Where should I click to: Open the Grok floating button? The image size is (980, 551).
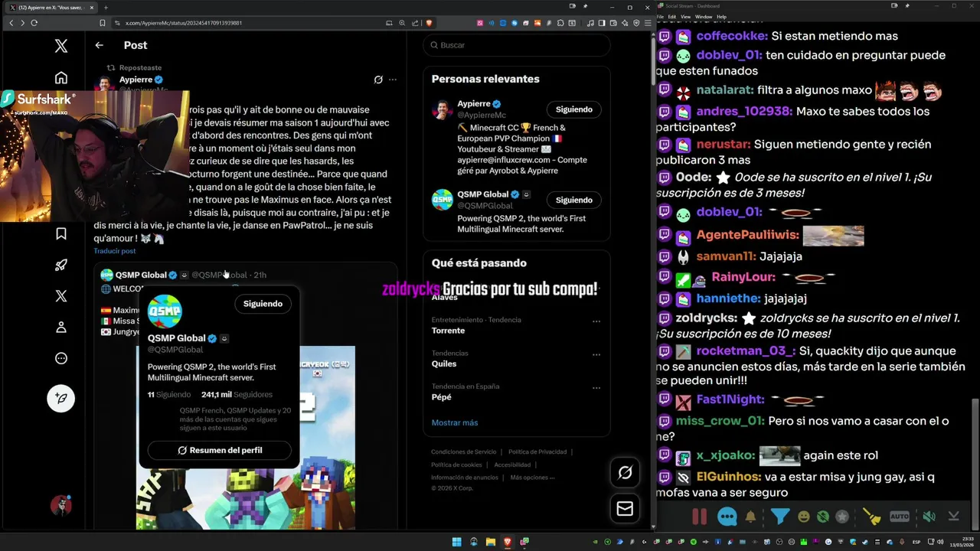tap(625, 473)
